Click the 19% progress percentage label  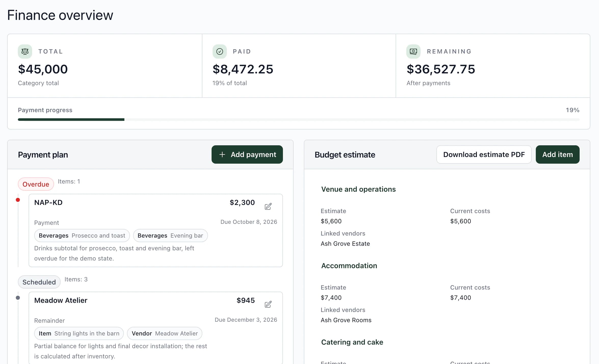(x=572, y=110)
